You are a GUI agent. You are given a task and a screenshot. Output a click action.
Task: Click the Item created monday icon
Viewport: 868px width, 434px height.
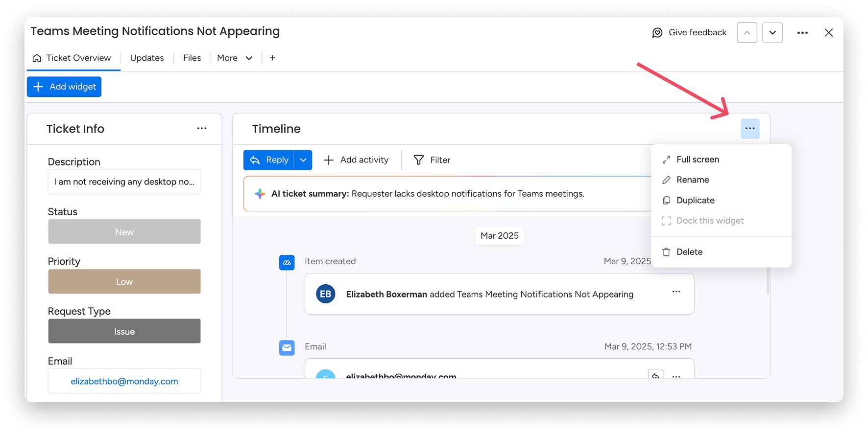(x=287, y=263)
